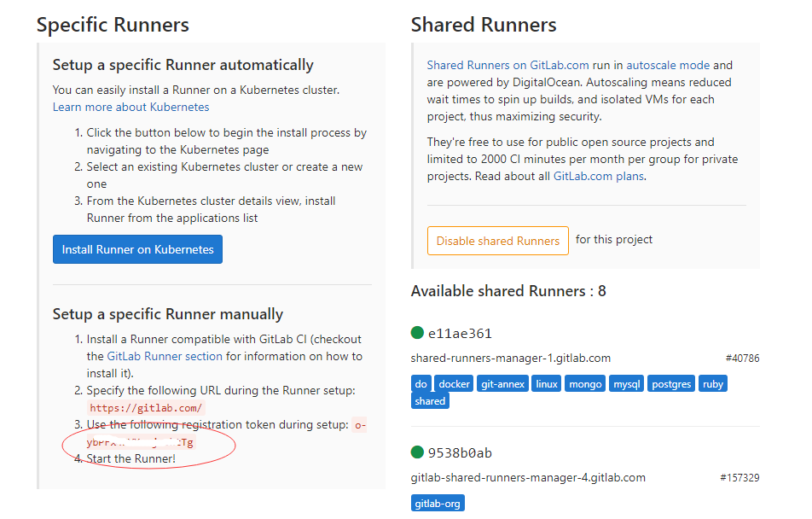This screenshot has height=519, width=812.
Task: Click the "Start the Runner!" step text
Action: [x=131, y=459]
